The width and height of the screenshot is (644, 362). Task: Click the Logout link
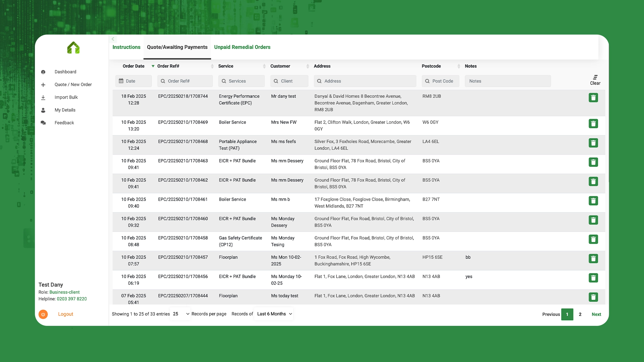point(65,314)
